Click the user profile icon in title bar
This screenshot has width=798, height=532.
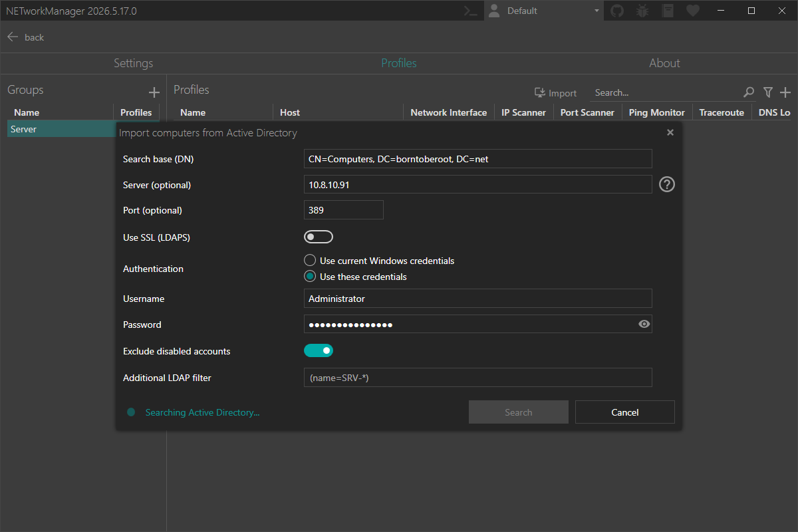493,11
